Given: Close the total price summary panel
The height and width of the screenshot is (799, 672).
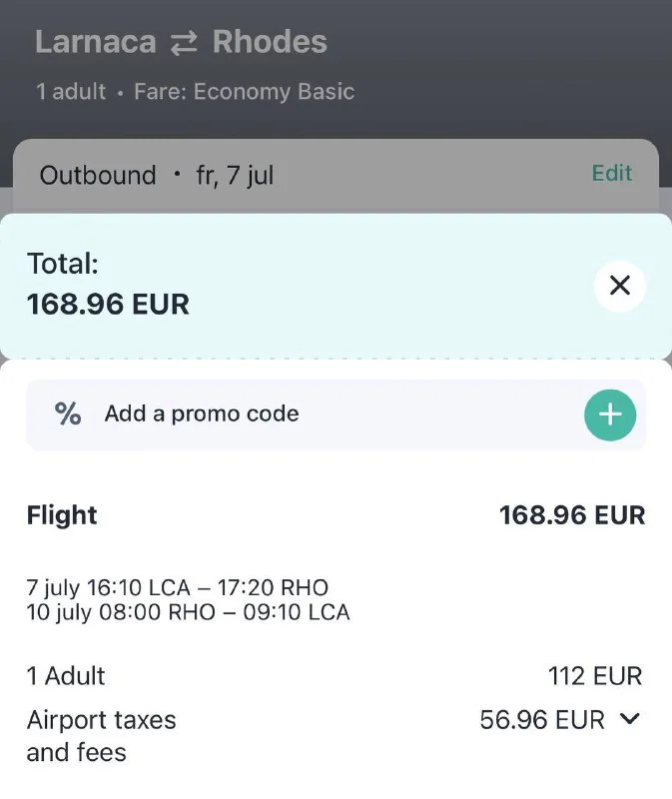Looking at the screenshot, I should click(x=619, y=286).
